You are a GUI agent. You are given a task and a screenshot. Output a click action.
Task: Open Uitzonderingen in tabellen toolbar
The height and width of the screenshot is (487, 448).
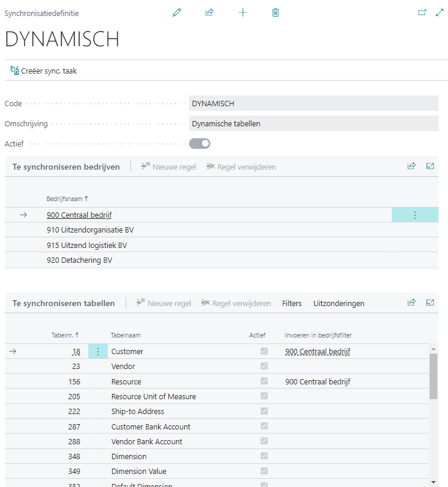coord(338,303)
